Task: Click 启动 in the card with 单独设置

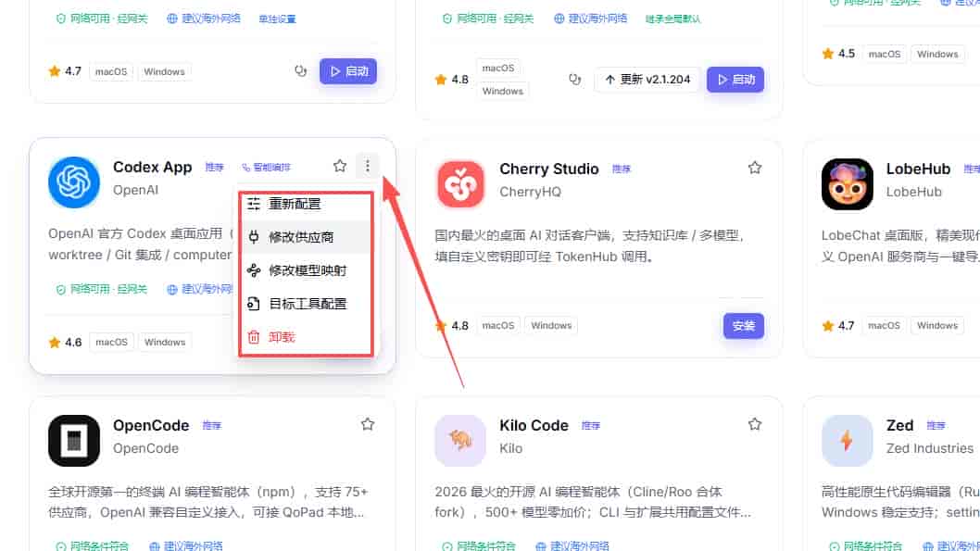Action: (x=348, y=71)
